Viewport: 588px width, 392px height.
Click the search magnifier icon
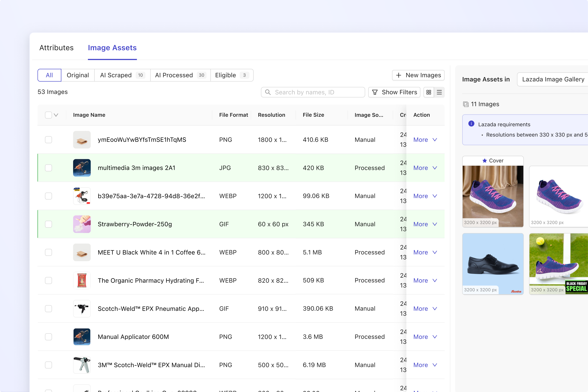coord(268,92)
